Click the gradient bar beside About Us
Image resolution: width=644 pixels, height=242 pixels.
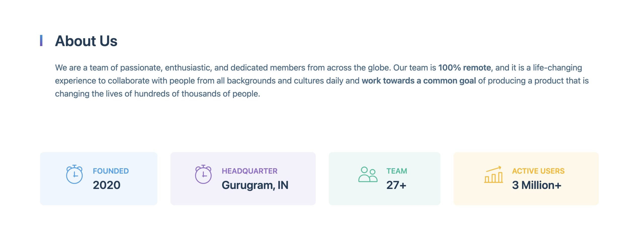coord(41,40)
